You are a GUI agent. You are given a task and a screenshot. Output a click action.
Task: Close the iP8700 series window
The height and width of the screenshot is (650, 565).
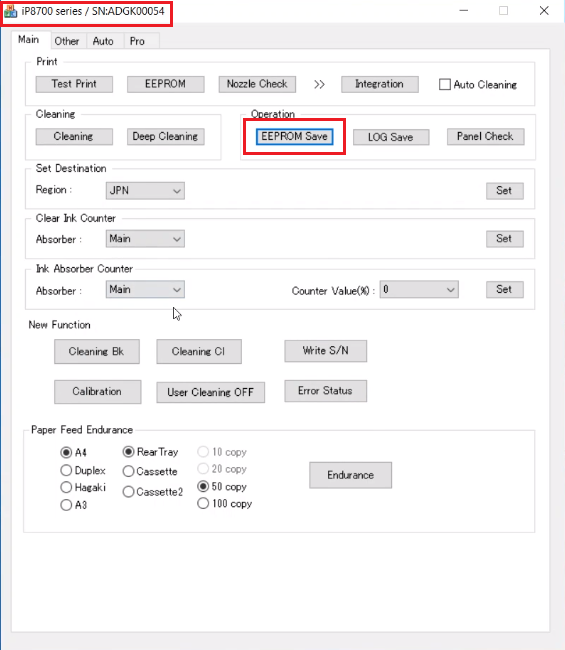544,11
